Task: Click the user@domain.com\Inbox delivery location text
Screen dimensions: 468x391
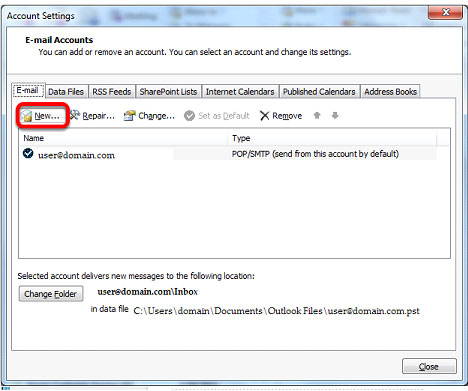Action: point(147,292)
